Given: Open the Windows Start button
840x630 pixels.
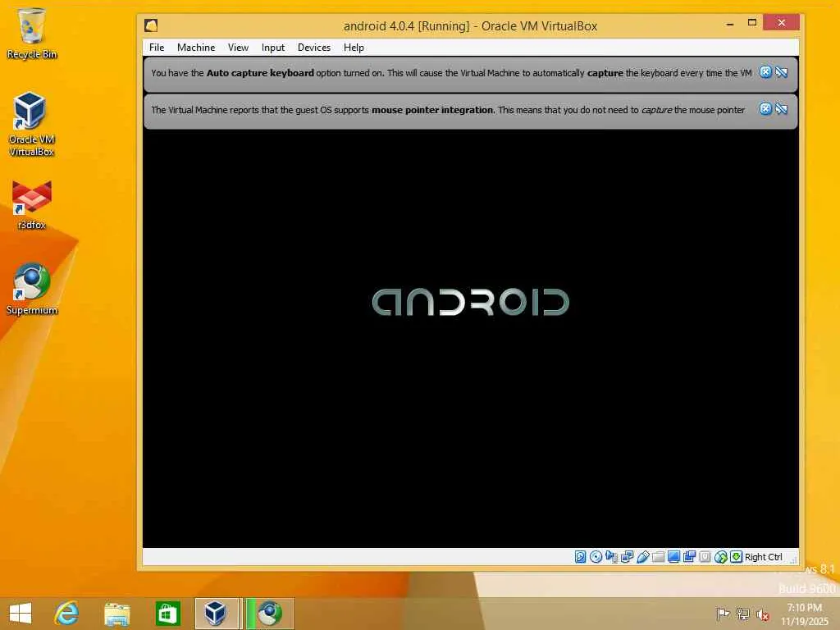Looking at the screenshot, I should 21,614.
